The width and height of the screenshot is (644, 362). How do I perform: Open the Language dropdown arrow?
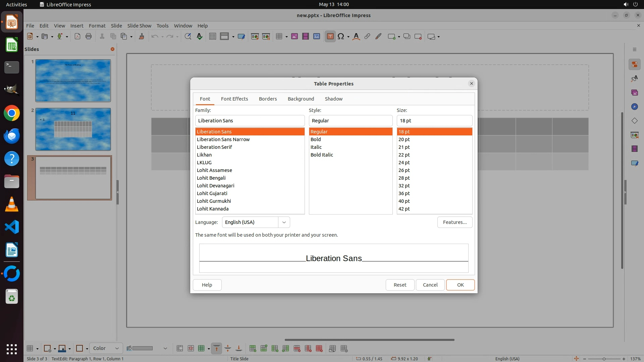pyautogui.click(x=284, y=222)
